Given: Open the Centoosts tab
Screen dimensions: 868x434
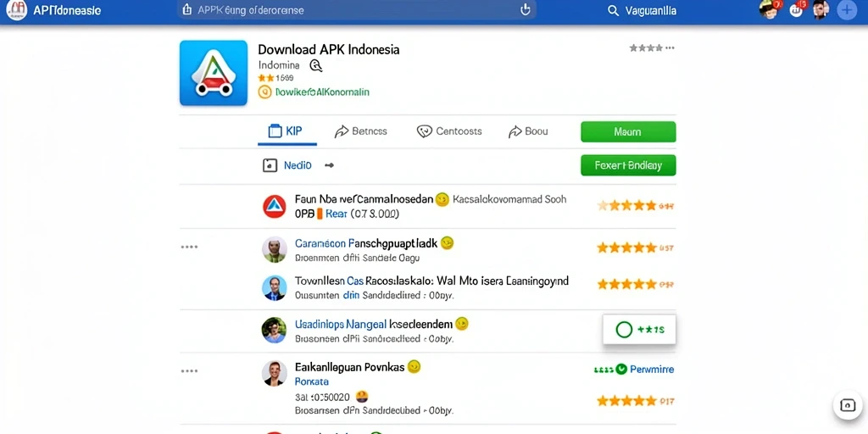Looking at the screenshot, I should [449, 131].
